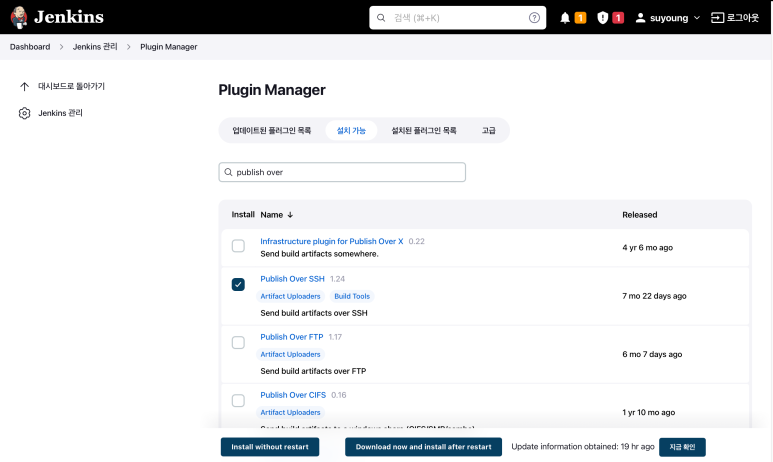Viewport: 773px width, 462px height.
Task: Click Jenkins 관리 sidebar link
Action: pos(61,113)
